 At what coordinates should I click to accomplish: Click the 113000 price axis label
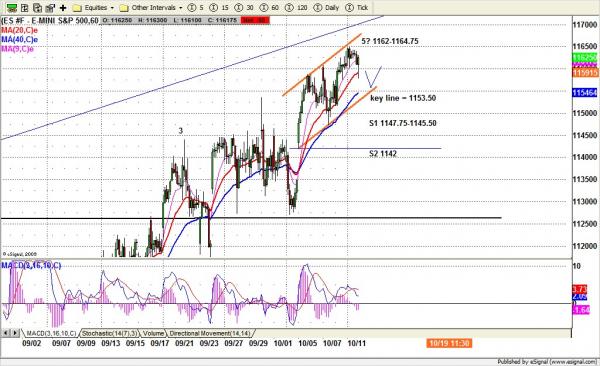click(584, 201)
